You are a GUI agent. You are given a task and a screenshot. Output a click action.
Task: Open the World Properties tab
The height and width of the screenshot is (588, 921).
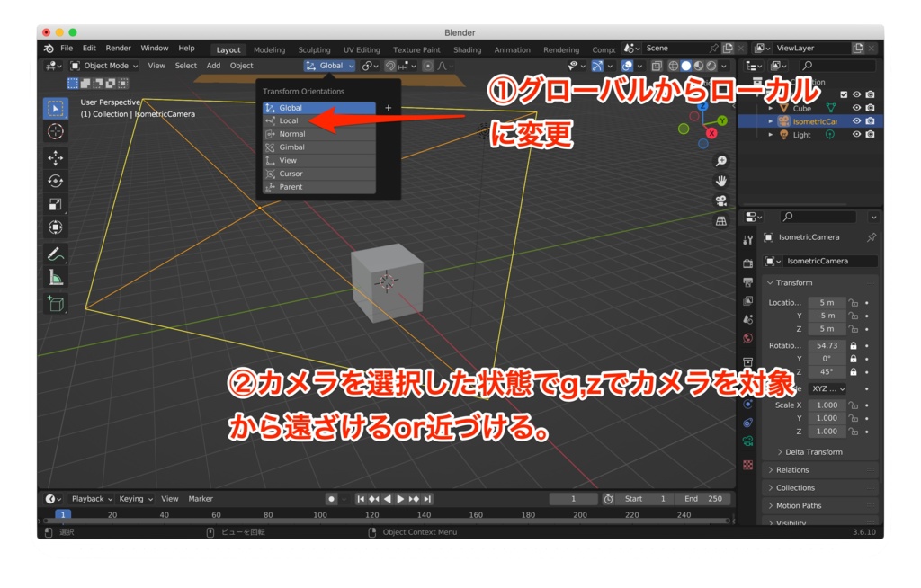[749, 337]
